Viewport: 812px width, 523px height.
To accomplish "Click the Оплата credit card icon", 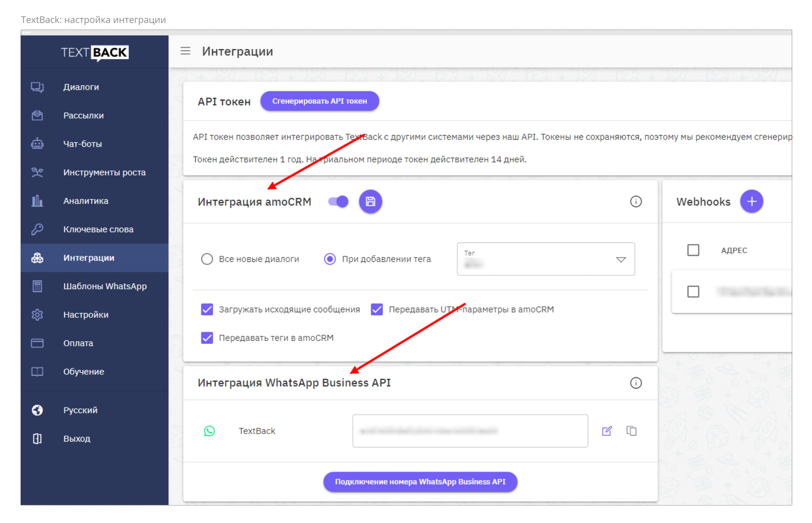I will pyautogui.click(x=37, y=343).
